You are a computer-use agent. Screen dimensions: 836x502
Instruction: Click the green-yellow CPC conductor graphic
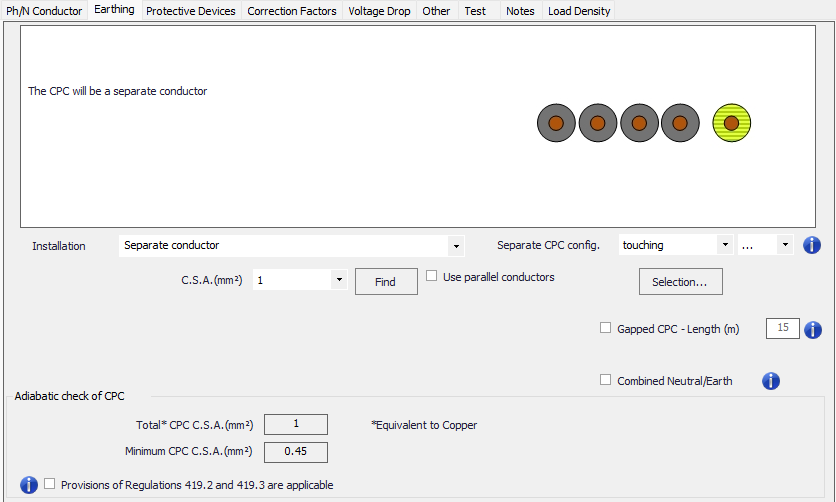click(731, 123)
